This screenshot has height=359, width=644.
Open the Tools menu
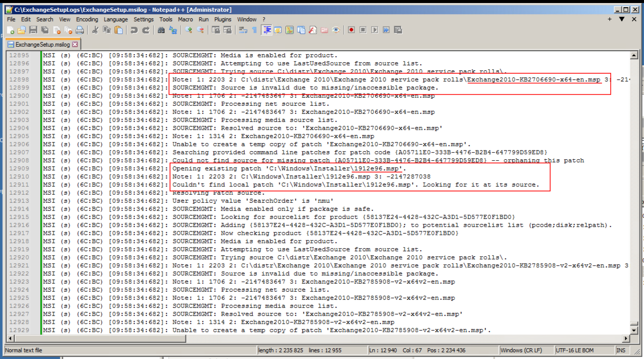click(166, 19)
